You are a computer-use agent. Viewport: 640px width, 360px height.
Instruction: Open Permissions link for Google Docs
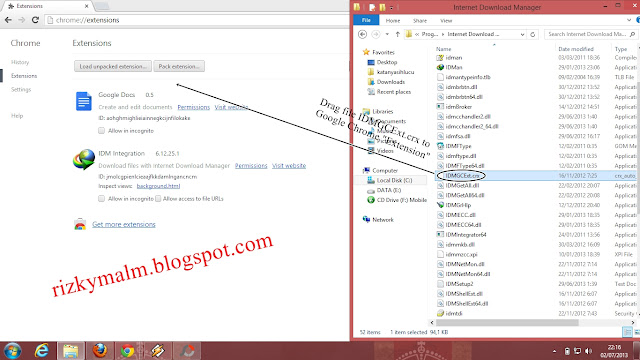193,107
